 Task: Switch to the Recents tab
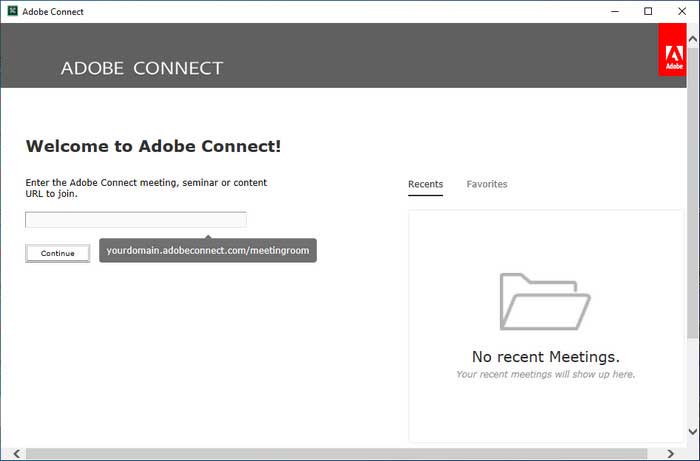(425, 184)
